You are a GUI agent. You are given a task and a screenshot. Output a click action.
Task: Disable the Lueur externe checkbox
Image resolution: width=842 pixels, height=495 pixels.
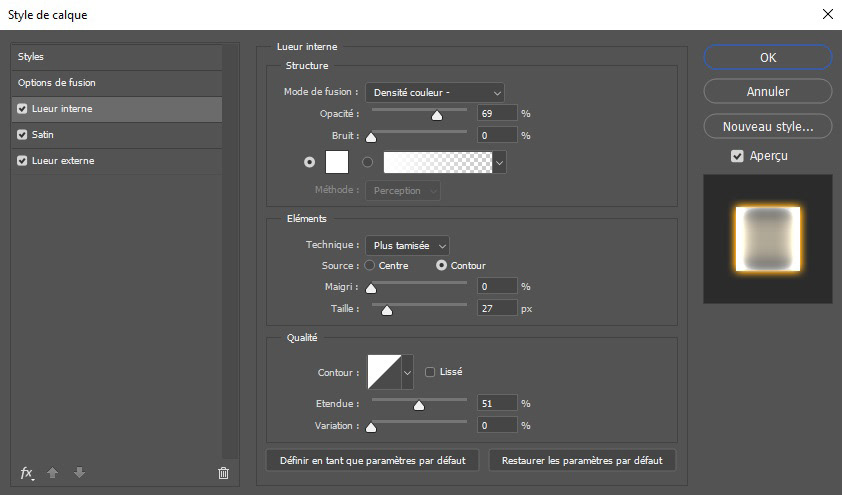[22, 161]
